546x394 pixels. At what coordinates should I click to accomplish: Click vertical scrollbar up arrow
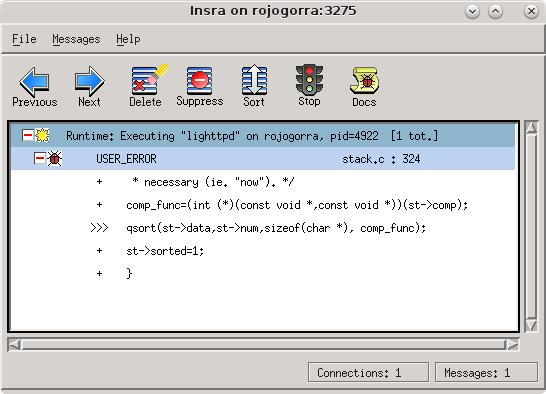(x=531, y=128)
